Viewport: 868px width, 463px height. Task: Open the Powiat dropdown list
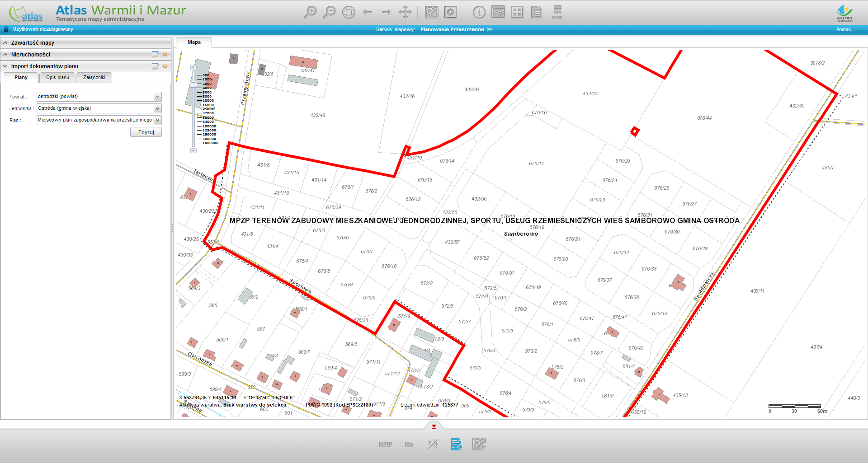(158, 97)
